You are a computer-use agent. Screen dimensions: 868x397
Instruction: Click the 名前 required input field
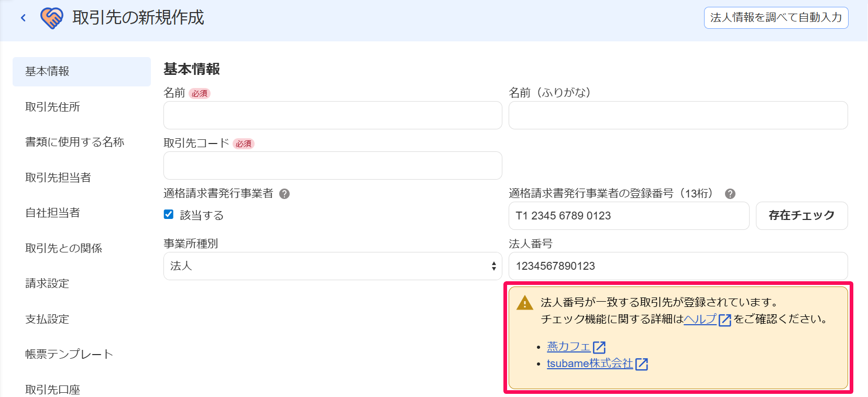(333, 115)
